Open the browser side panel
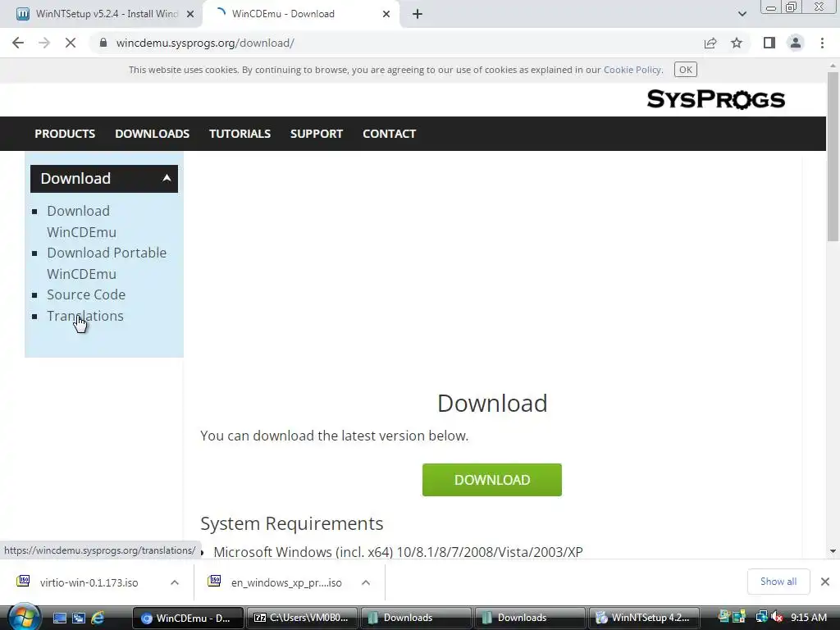Image resolution: width=840 pixels, height=630 pixels. click(x=769, y=43)
